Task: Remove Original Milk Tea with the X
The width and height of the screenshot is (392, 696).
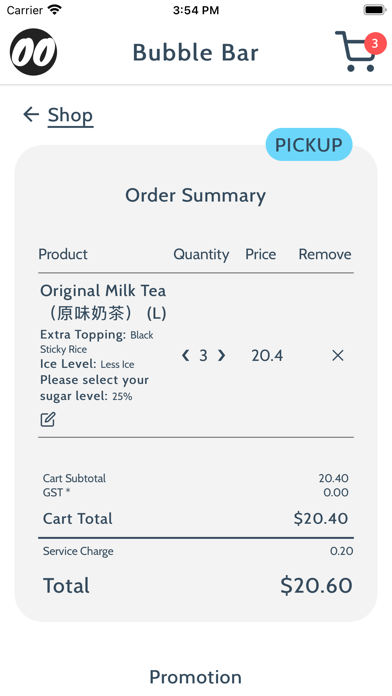Action: [x=338, y=356]
